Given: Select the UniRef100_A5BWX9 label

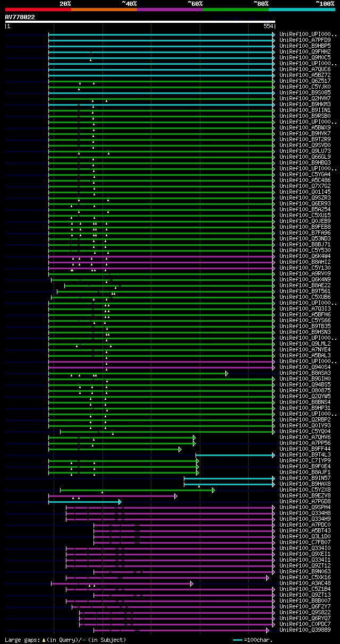Looking at the screenshot, I should tap(305, 127).
